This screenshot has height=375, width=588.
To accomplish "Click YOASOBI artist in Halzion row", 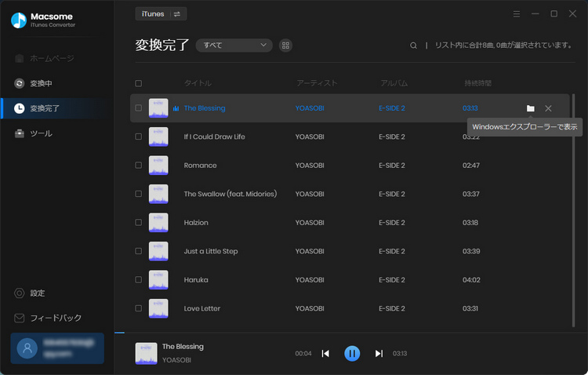I will (310, 223).
